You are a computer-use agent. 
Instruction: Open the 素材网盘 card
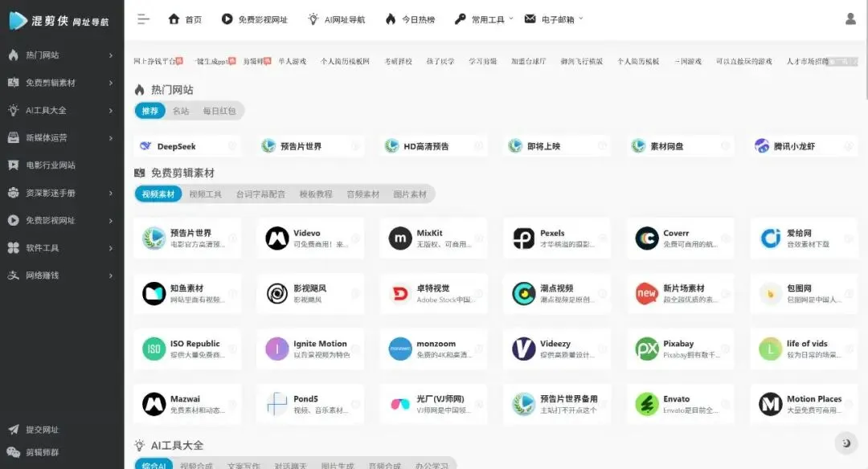(681, 146)
